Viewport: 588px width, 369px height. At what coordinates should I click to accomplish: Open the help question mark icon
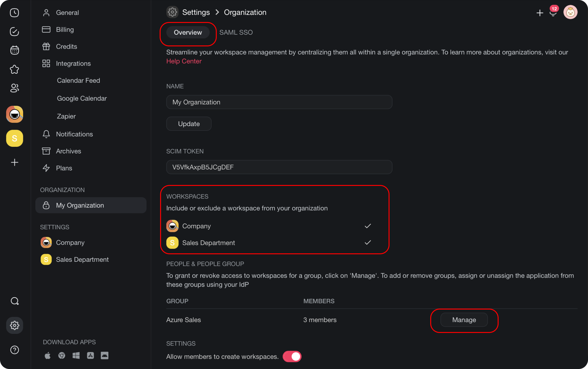(x=14, y=350)
